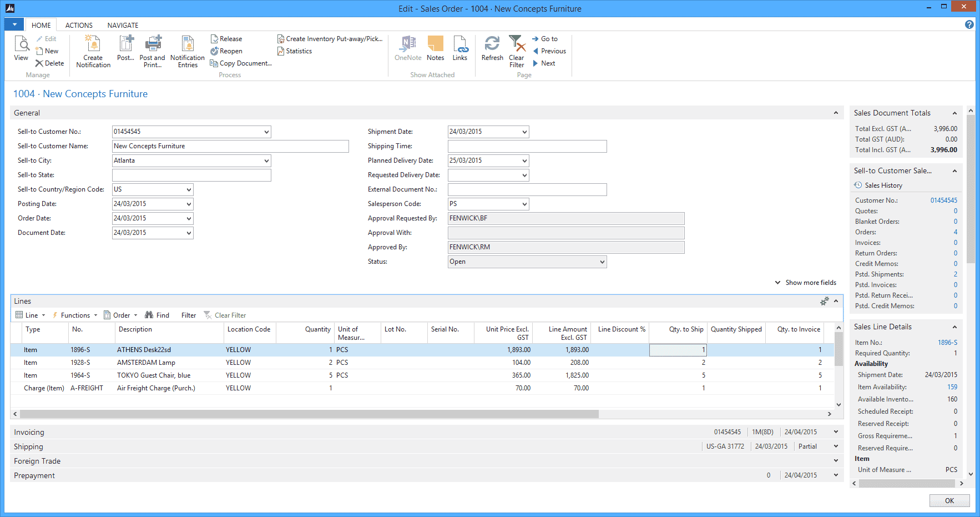Reopen the sales order
The width and height of the screenshot is (980, 517).
(x=226, y=51)
